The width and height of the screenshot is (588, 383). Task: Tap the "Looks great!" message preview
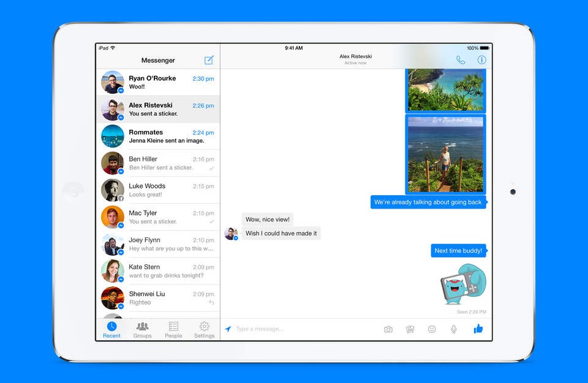[146, 195]
